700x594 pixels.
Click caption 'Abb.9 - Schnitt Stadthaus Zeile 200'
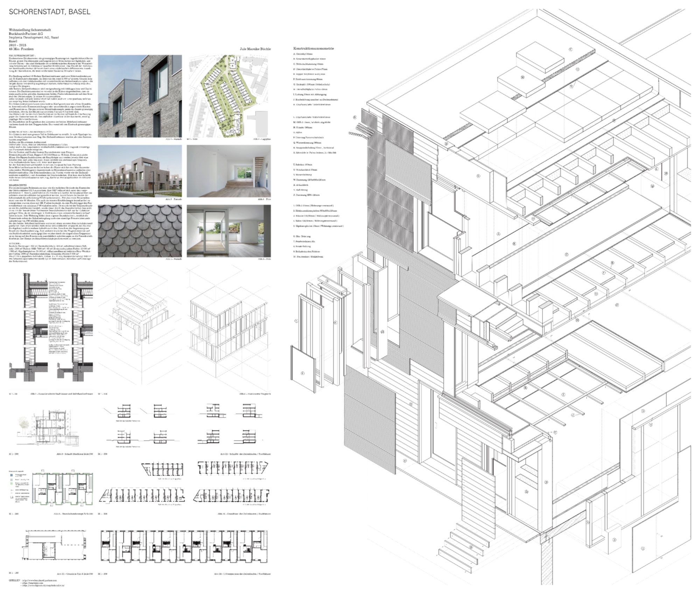pyautogui.click(x=74, y=454)
